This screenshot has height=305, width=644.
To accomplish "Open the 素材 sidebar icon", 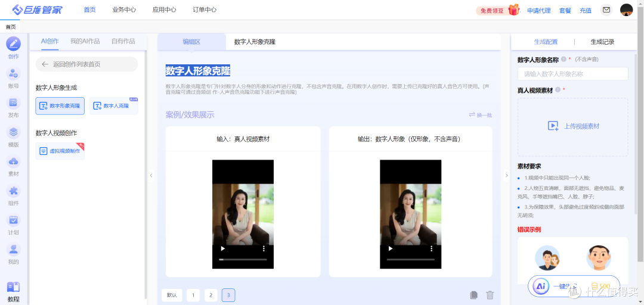I will pos(13,161).
